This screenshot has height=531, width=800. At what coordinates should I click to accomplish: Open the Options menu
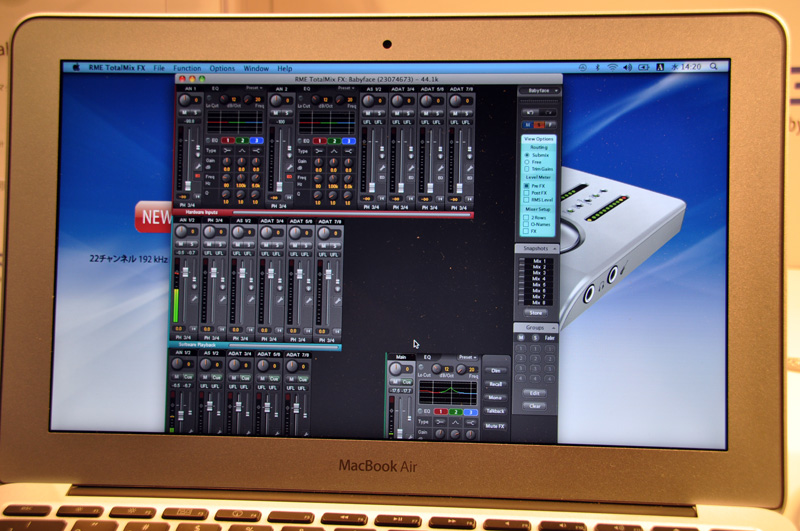tap(221, 68)
